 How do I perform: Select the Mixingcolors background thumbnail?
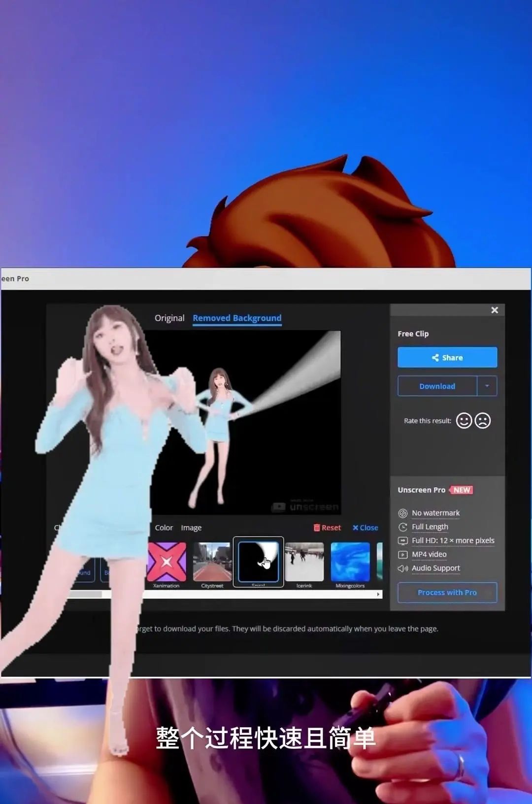click(x=350, y=562)
